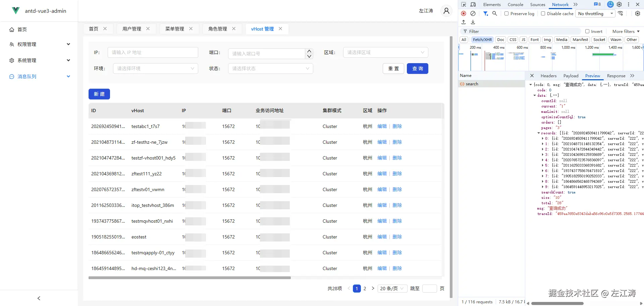Screen dimensions: 644x306
Task: Open the 20条/页 page size dropdown
Action: coord(392,288)
